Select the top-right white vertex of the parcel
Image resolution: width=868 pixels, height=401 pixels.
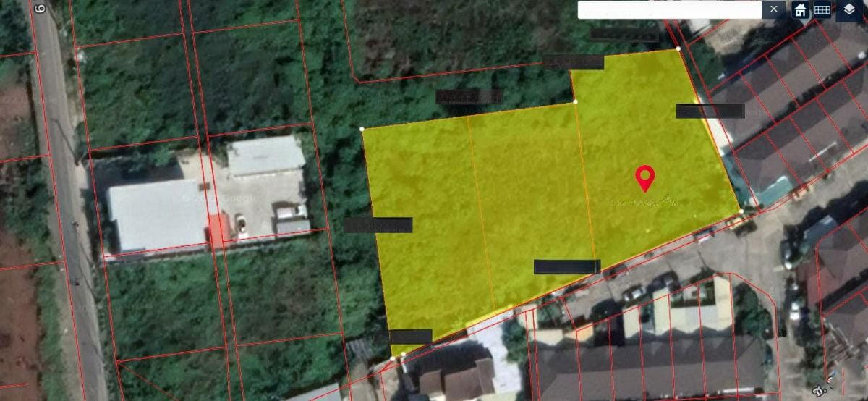pyautogui.click(x=678, y=48)
